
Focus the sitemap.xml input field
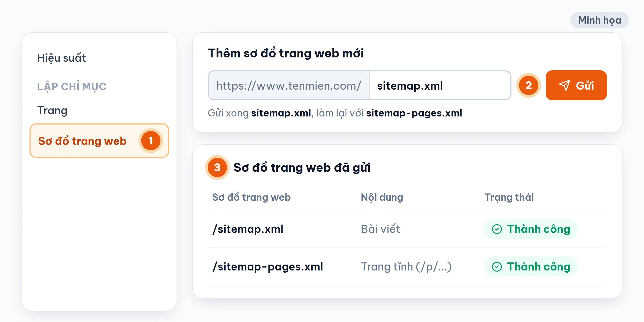coord(440,86)
